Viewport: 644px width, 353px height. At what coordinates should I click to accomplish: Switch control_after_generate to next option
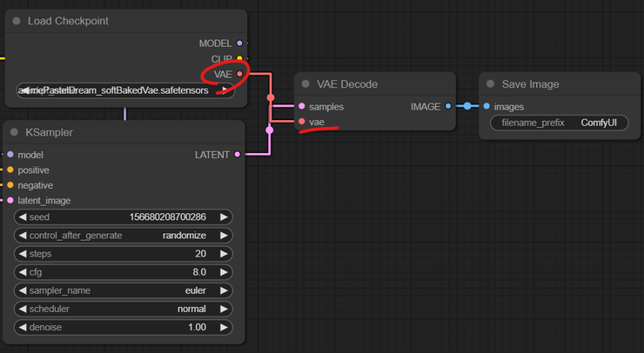pyautogui.click(x=224, y=236)
